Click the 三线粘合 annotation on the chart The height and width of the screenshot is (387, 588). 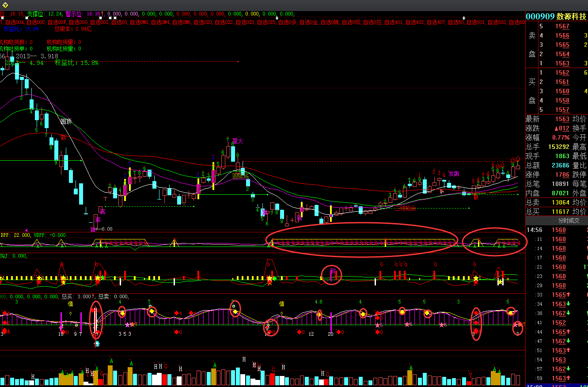[x=405, y=208]
